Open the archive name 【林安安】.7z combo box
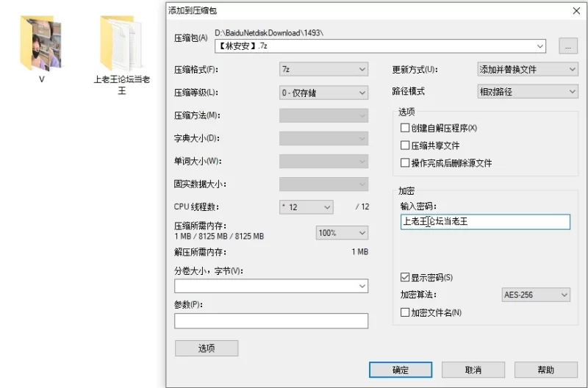This screenshot has height=388, width=588. [x=380, y=46]
